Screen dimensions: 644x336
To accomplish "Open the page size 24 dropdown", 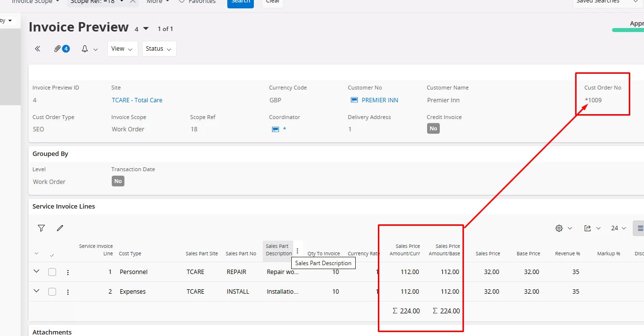I will click(618, 228).
